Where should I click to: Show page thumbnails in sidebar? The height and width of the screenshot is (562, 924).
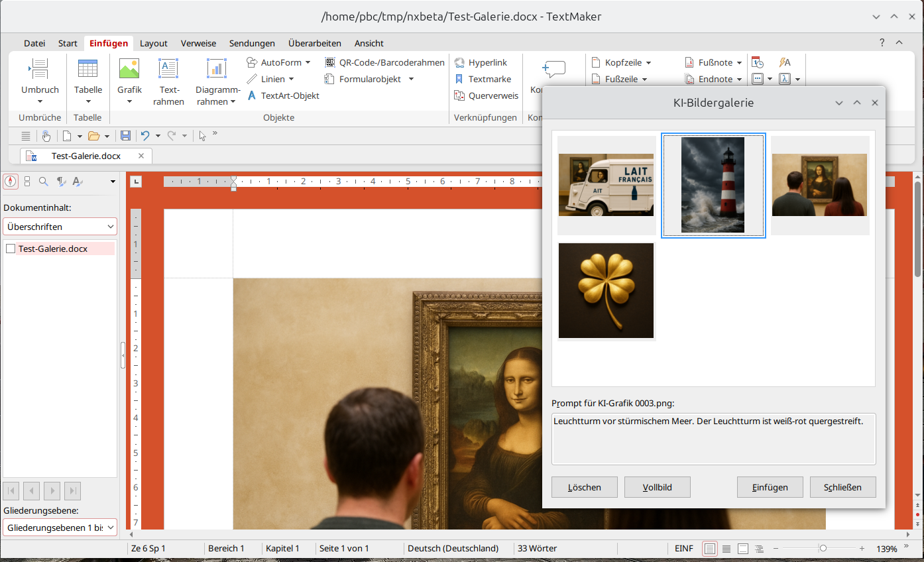click(x=27, y=181)
